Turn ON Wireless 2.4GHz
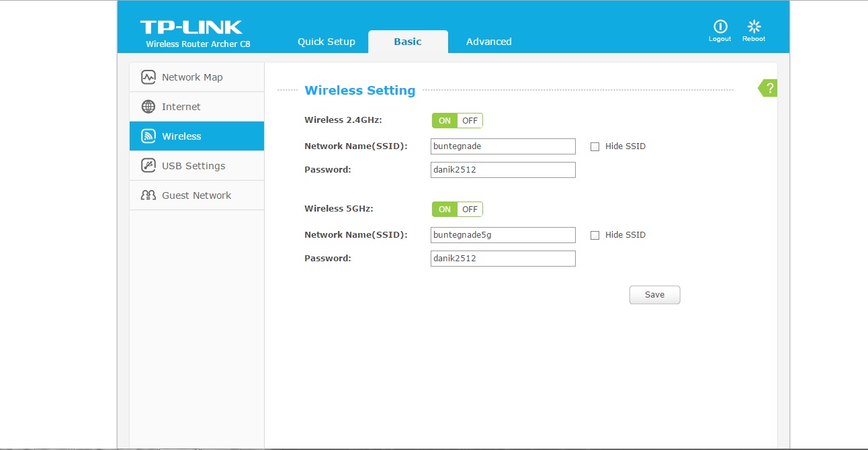 point(445,121)
